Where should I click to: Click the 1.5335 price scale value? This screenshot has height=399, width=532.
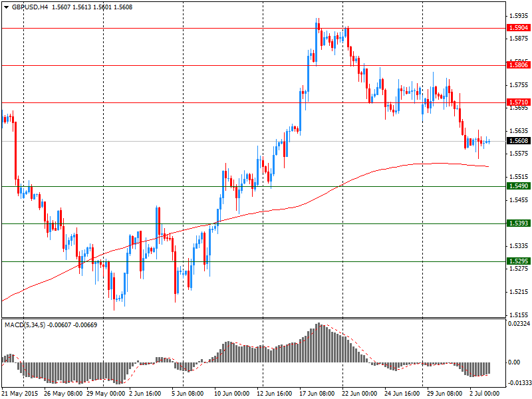coord(519,245)
